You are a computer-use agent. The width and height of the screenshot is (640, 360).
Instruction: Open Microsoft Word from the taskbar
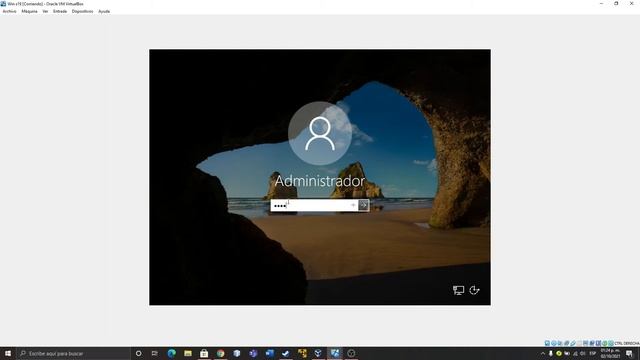click(269, 353)
